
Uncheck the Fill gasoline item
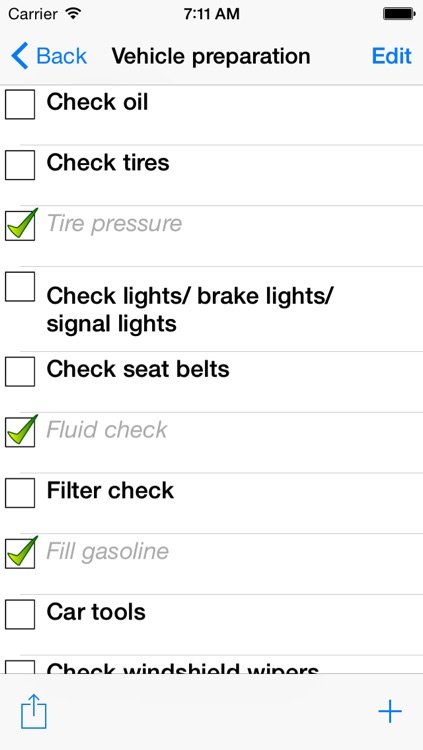pyautogui.click(x=20, y=552)
